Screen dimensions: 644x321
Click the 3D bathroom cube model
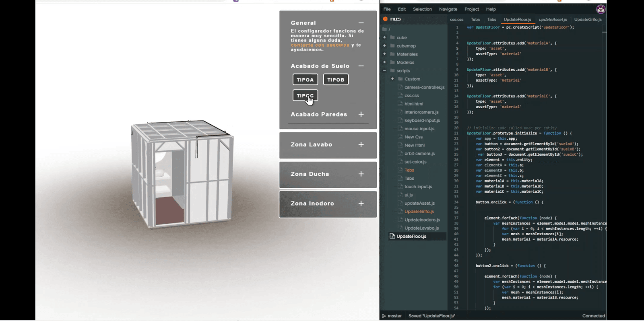[x=182, y=174]
